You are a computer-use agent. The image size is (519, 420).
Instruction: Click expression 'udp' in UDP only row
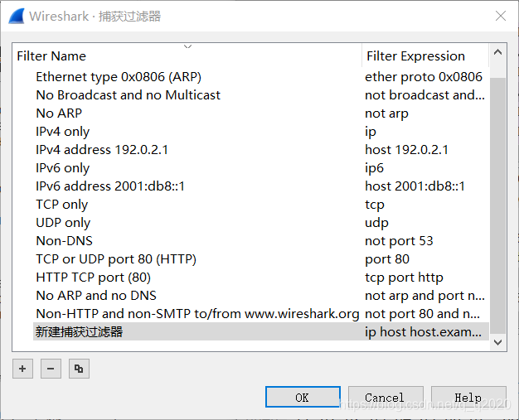coord(376,222)
